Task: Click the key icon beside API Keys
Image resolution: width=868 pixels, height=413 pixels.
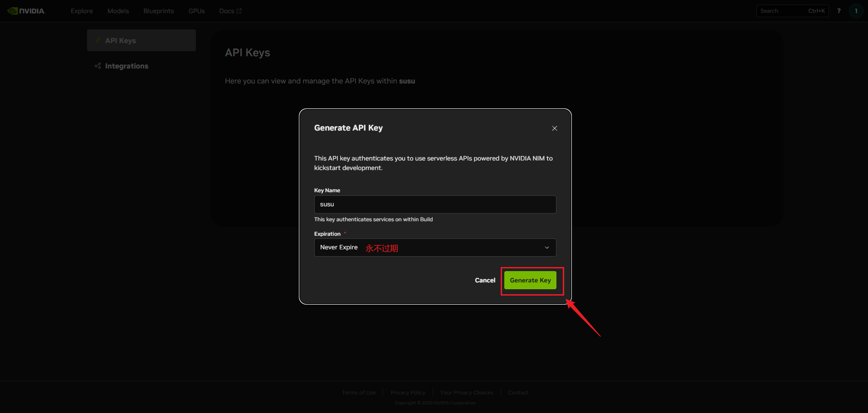Action: click(x=98, y=40)
